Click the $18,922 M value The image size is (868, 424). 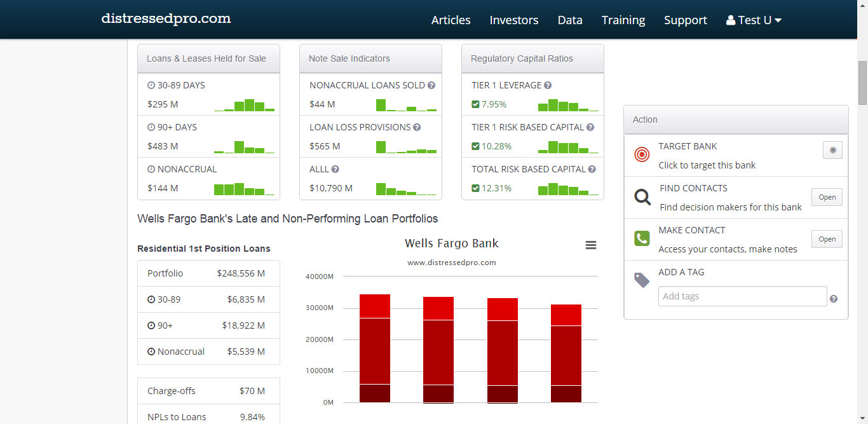pos(243,325)
